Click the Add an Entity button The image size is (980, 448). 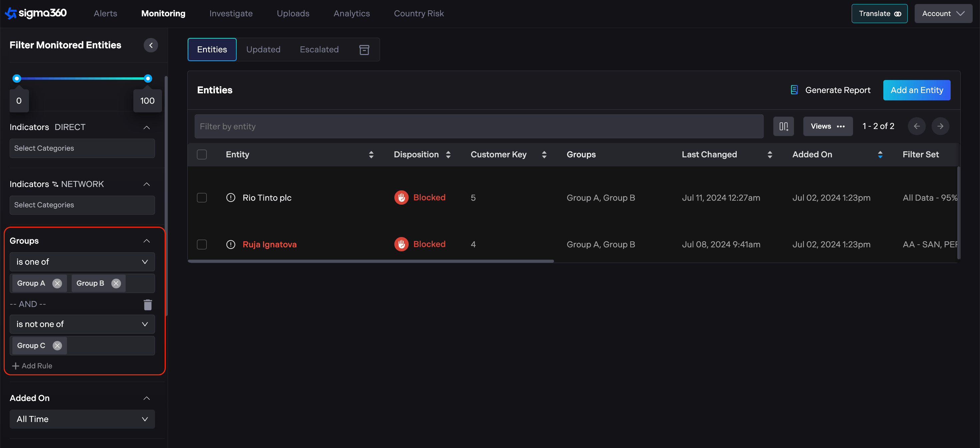pyautogui.click(x=916, y=90)
